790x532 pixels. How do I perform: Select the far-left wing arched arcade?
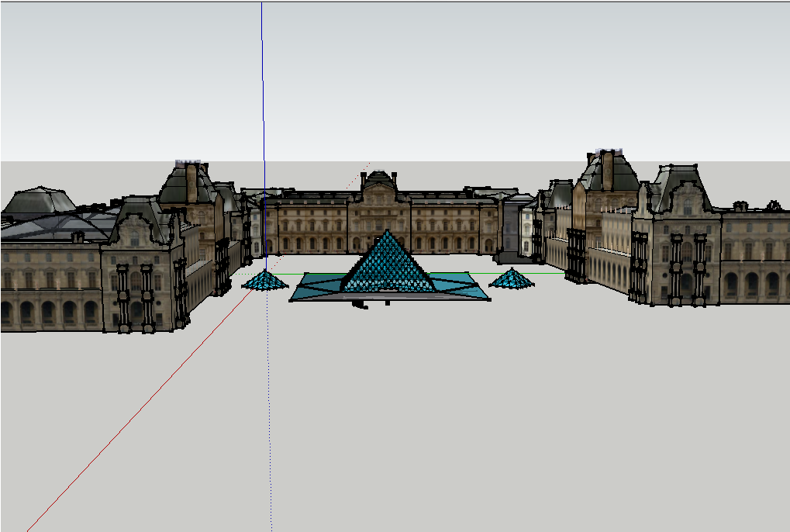click(47, 310)
